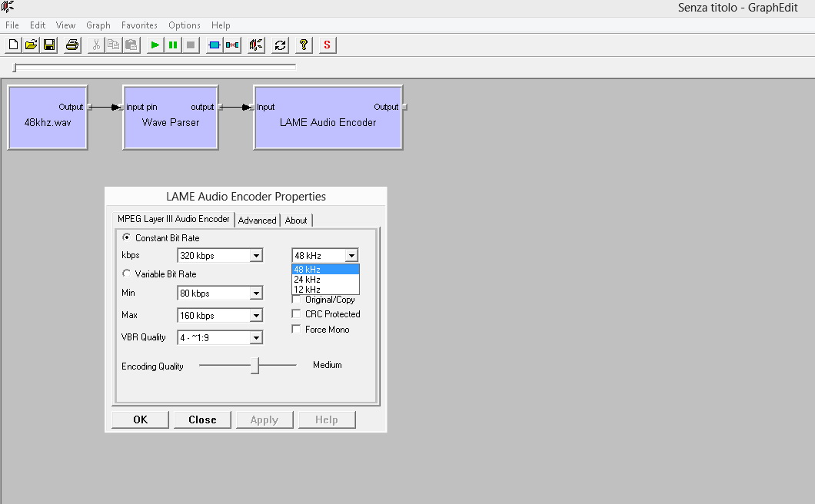Click the red S toolbar icon
815x504 pixels.
[x=327, y=45]
